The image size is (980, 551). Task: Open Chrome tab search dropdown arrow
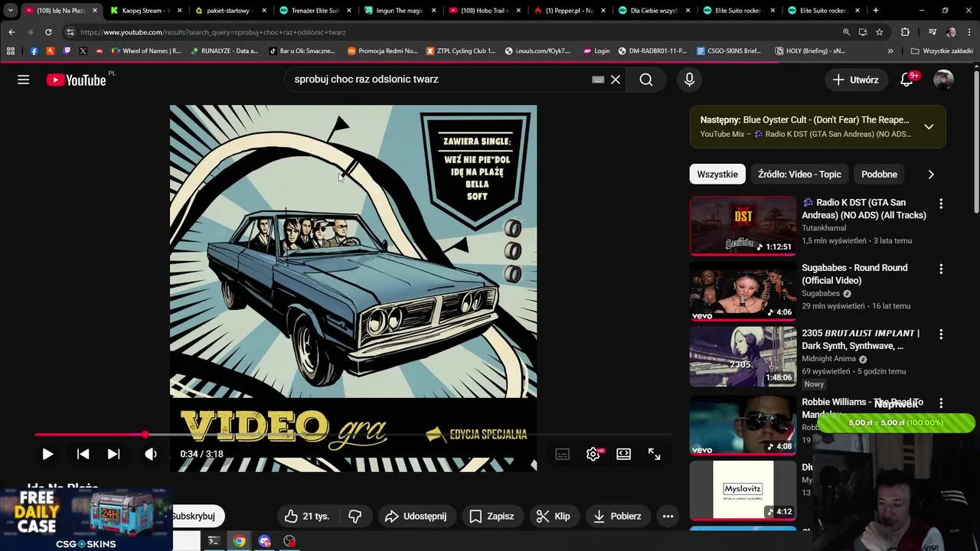[10, 11]
